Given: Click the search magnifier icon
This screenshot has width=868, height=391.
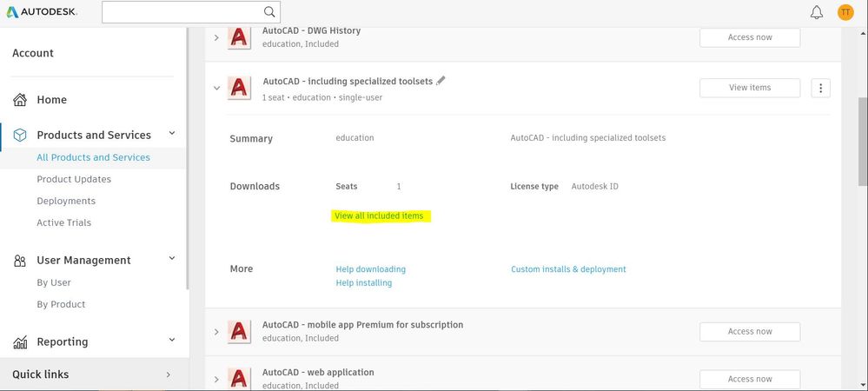Looking at the screenshot, I should (x=269, y=11).
